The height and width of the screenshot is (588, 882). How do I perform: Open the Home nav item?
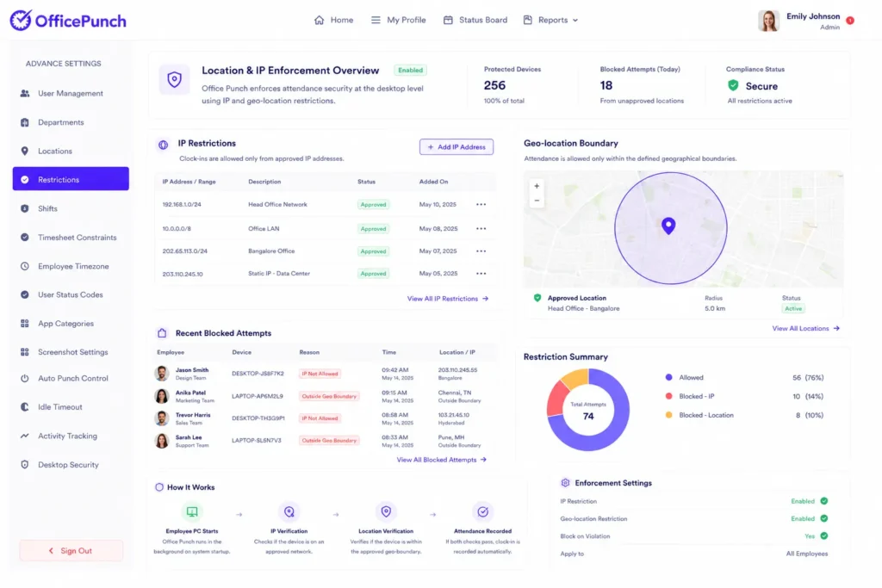[333, 21]
